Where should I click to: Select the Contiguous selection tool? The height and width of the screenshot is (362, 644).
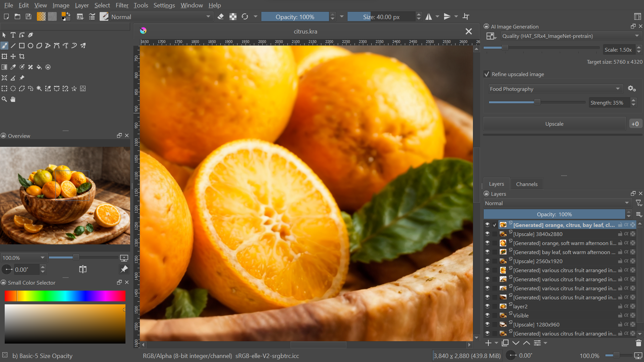pyautogui.click(x=39, y=88)
